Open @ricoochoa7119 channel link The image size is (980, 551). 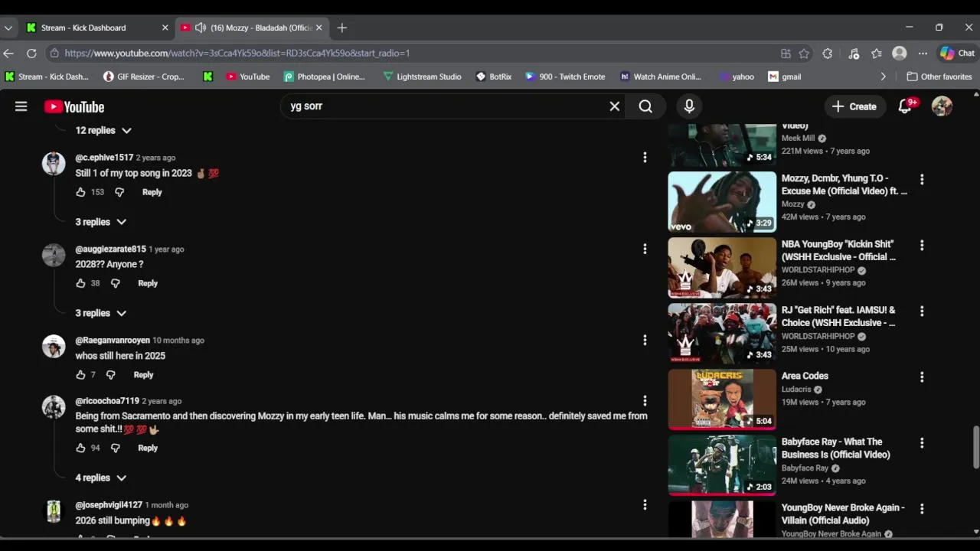pyautogui.click(x=107, y=401)
